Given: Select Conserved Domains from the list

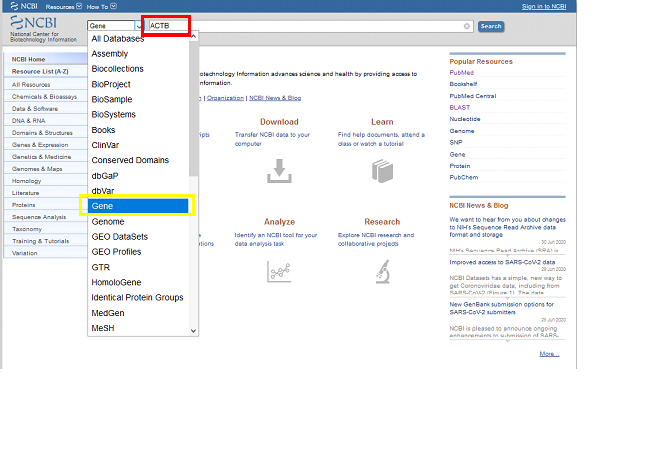Looking at the screenshot, I should (x=138, y=160).
